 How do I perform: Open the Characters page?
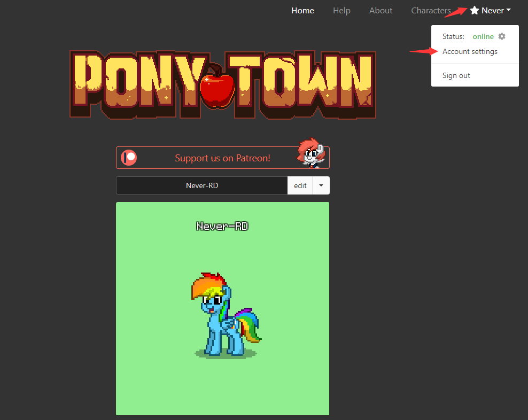click(431, 11)
